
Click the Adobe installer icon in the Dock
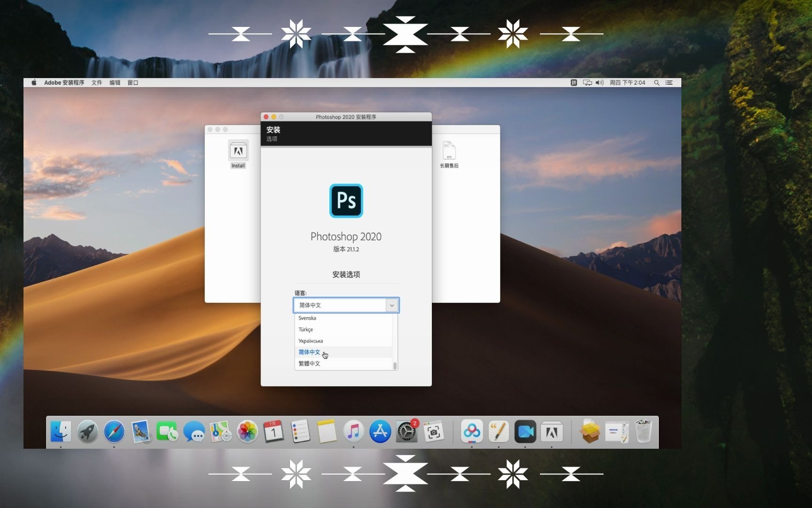click(x=552, y=431)
